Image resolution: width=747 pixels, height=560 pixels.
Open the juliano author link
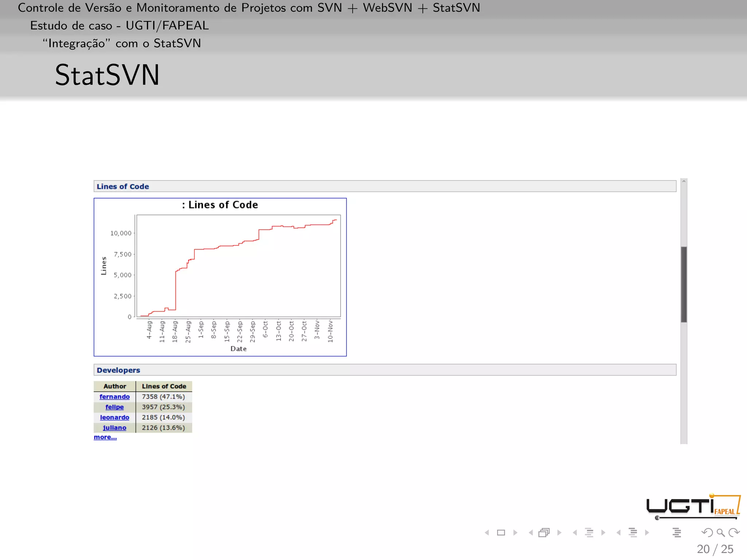coord(115,428)
